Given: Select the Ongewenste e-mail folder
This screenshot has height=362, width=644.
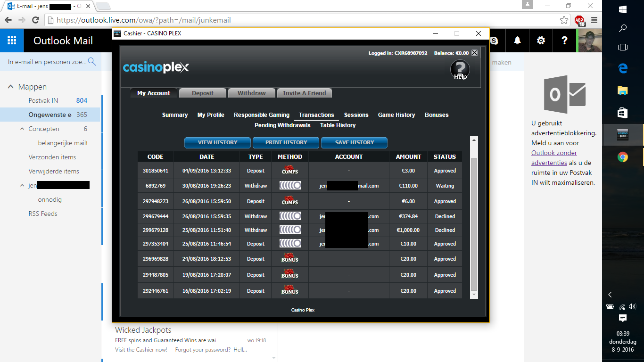Looking at the screenshot, I should (50, 115).
